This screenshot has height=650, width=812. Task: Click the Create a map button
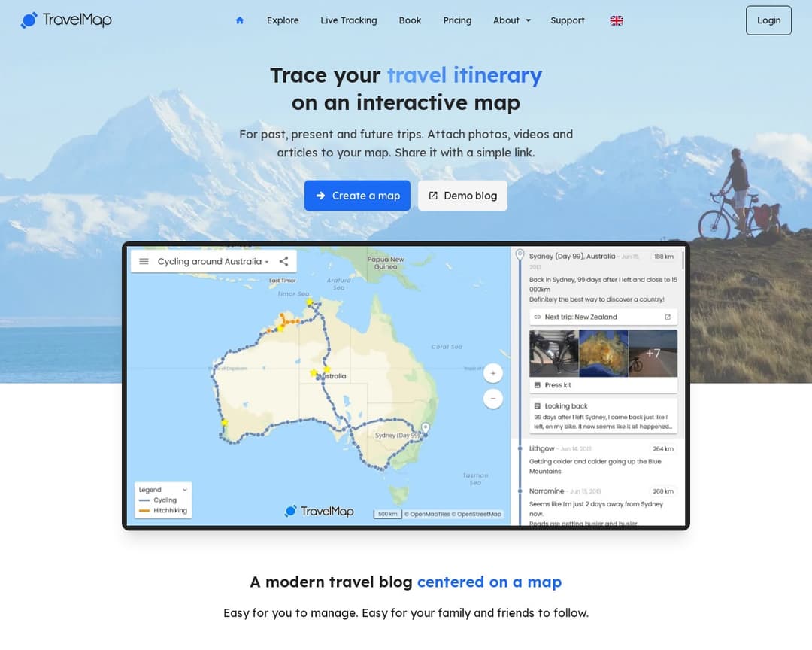[357, 196]
